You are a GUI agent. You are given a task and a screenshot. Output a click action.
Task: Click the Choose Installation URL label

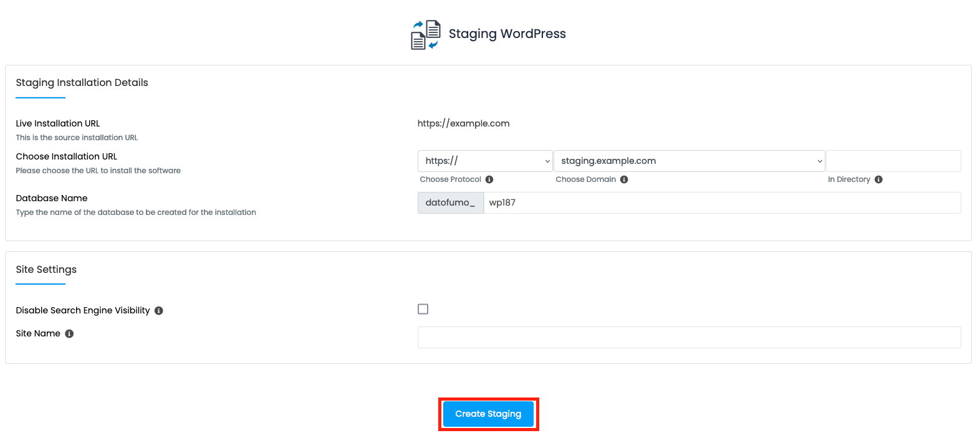(67, 156)
